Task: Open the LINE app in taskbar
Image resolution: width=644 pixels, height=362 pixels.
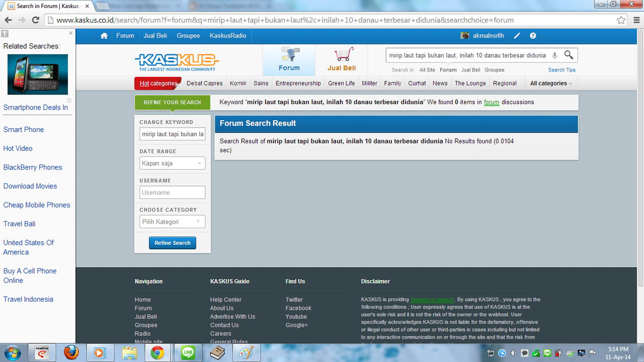Action: point(188,353)
